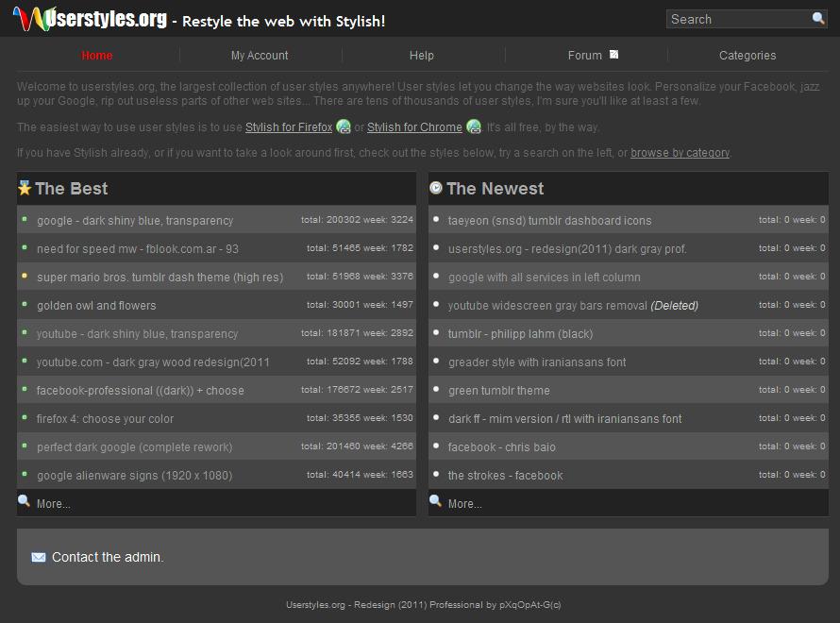840x623 pixels.
Task: Click The Best section heading
Action: 71,189
